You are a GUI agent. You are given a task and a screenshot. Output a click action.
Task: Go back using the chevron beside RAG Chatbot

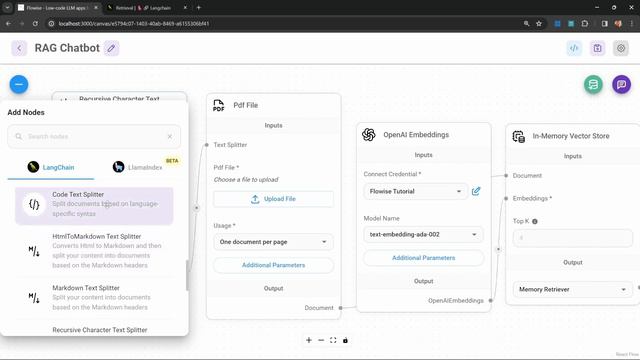[x=19, y=48]
